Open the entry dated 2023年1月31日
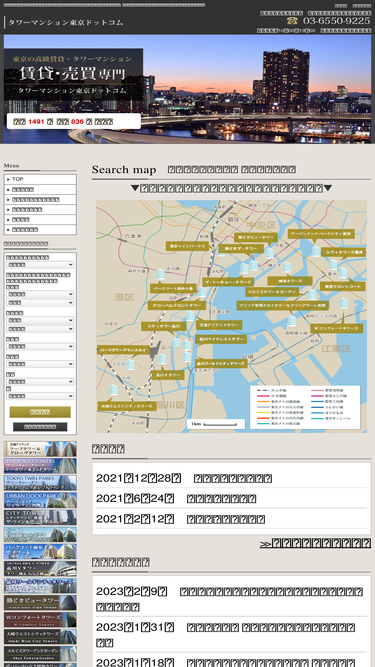The height and width of the screenshot is (667, 375). [x=231, y=634]
